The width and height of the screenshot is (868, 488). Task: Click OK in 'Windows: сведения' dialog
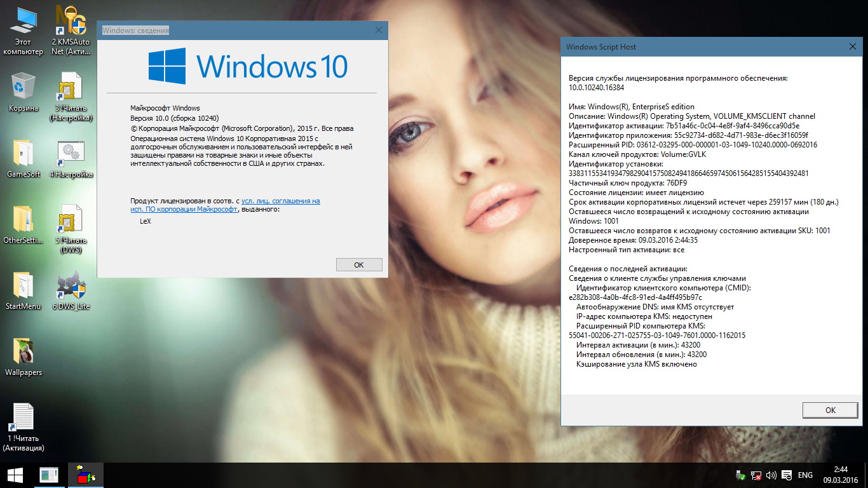click(x=358, y=265)
